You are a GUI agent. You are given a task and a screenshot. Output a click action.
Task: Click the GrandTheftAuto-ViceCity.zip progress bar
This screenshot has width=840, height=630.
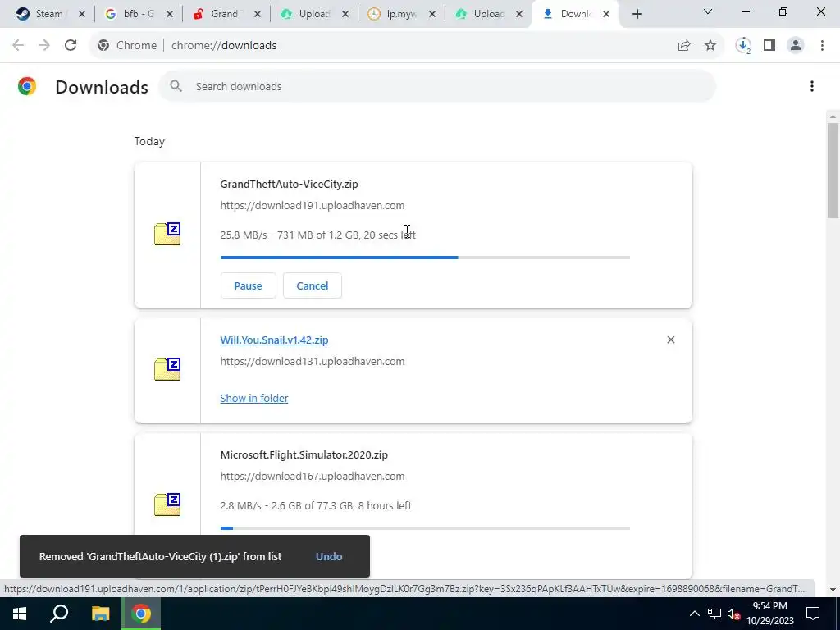click(425, 258)
